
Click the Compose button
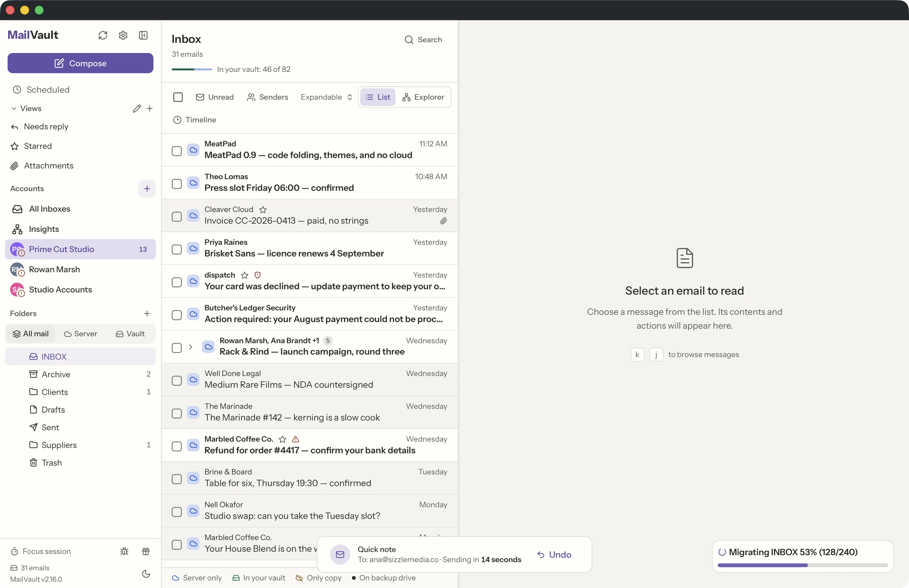tap(80, 63)
